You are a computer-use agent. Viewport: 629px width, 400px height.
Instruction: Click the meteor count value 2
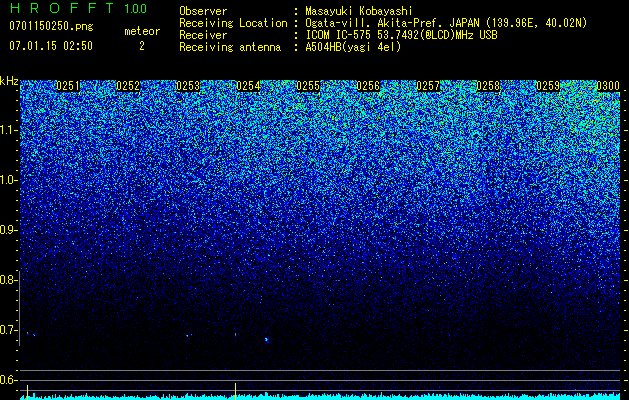142,46
